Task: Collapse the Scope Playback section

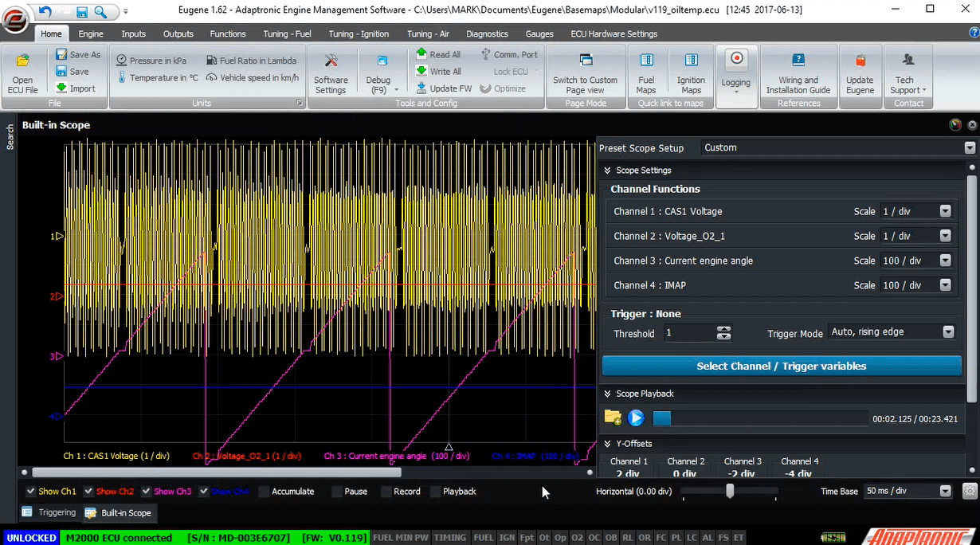Action: pyautogui.click(x=607, y=394)
